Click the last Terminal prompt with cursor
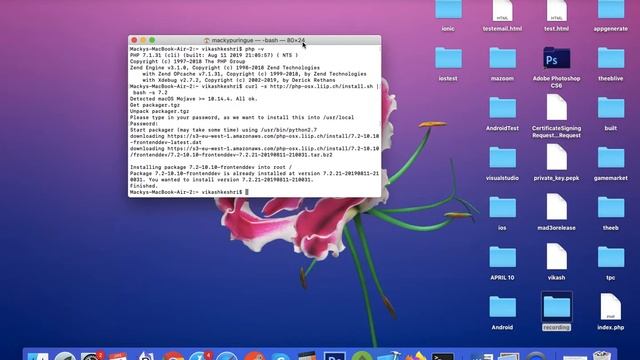Image resolution: width=640 pixels, height=360 pixels. tap(189, 192)
